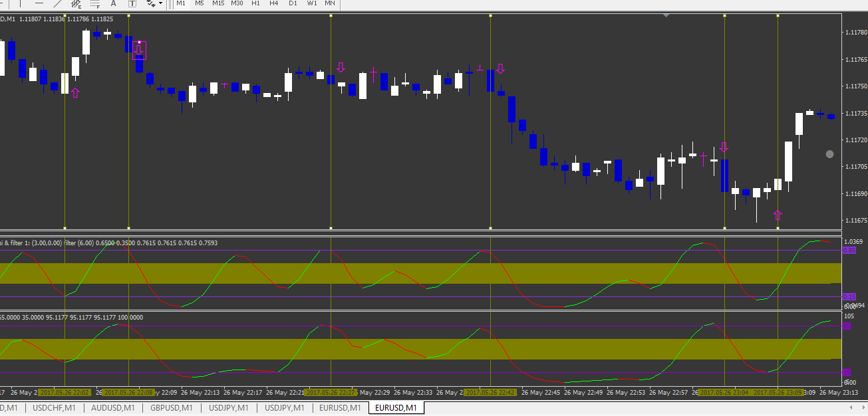Click the chart shift triangle marker

coord(666,15)
